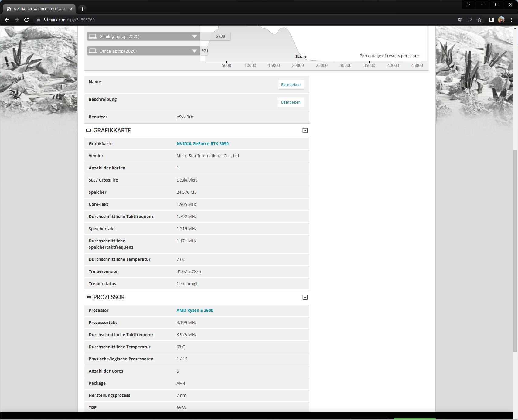Screen dimensions: 518x420
Task: Click the Core-Takt value 1.905 MHz
Action: (186, 204)
